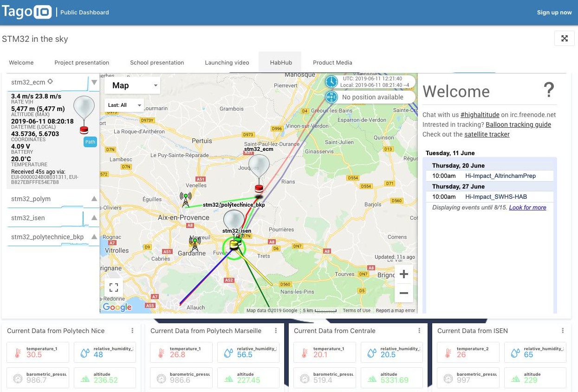
Task: Click the crosshair icon next to stm32_ecm
Action: coord(51,82)
